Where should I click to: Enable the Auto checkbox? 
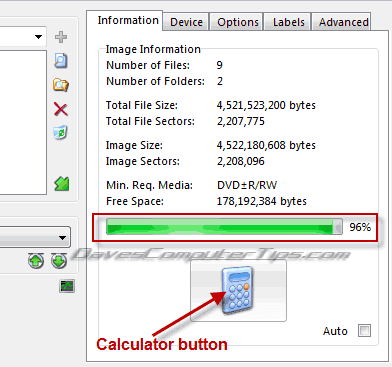[x=364, y=331]
